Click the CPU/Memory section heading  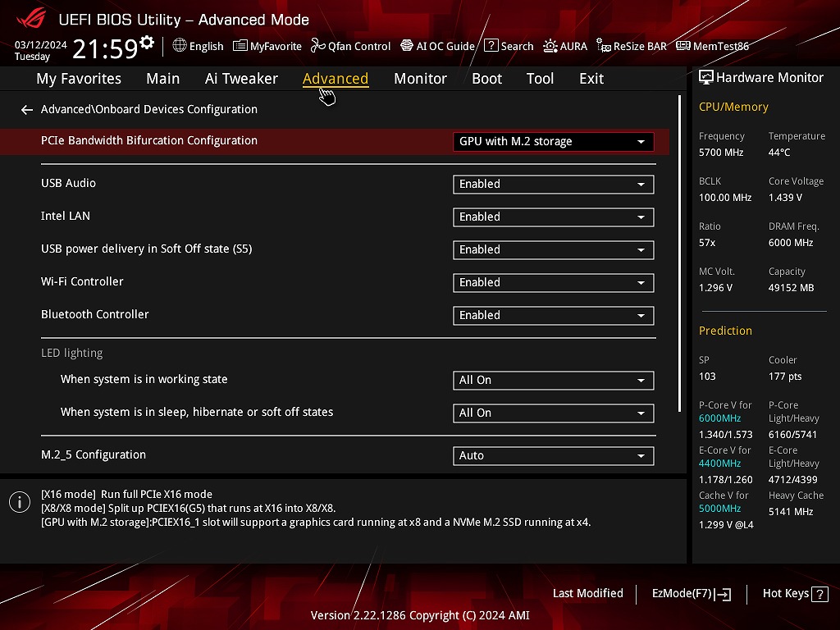733,107
